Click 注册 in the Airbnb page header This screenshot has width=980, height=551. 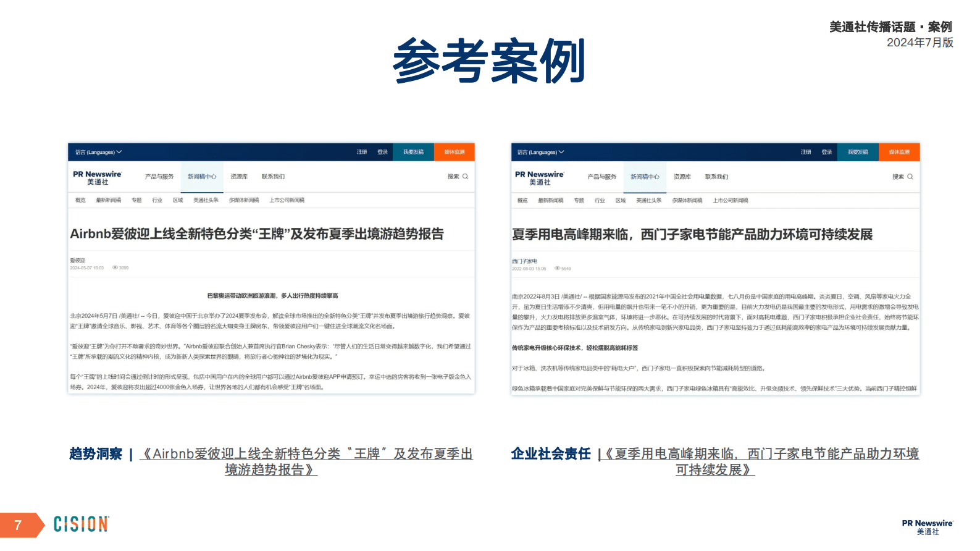[362, 152]
